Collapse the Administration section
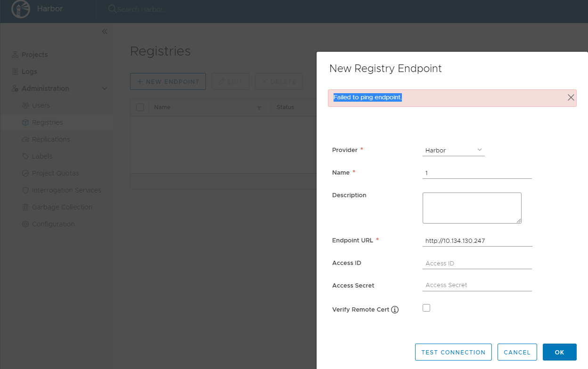The height and width of the screenshot is (369, 588). pyautogui.click(x=105, y=88)
